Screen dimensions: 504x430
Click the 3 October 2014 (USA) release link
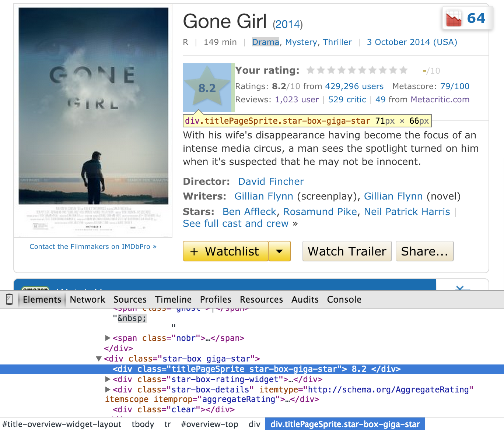coord(412,42)
